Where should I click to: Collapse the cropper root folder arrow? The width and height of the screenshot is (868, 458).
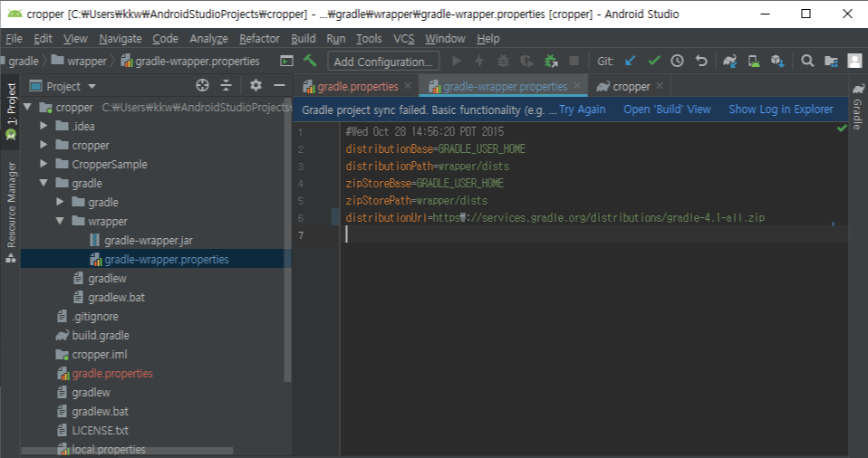[28, 107]
